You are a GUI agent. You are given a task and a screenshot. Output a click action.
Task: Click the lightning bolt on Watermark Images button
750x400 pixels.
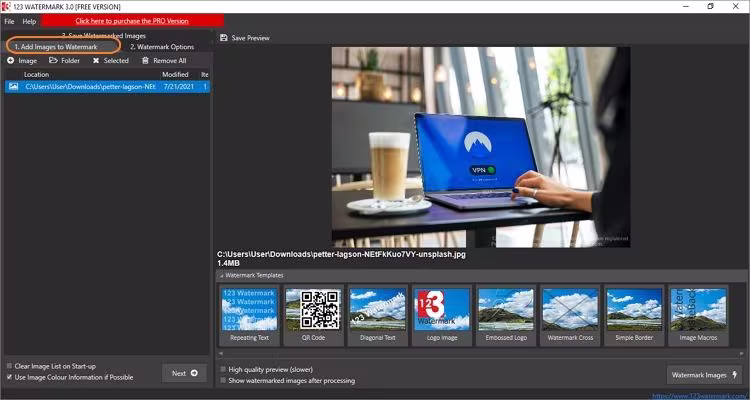pos(735,375)
